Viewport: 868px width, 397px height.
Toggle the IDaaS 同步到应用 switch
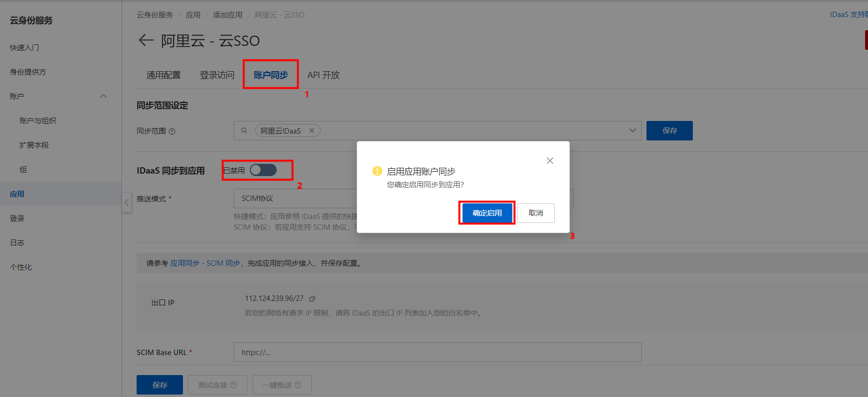[263, 170]
